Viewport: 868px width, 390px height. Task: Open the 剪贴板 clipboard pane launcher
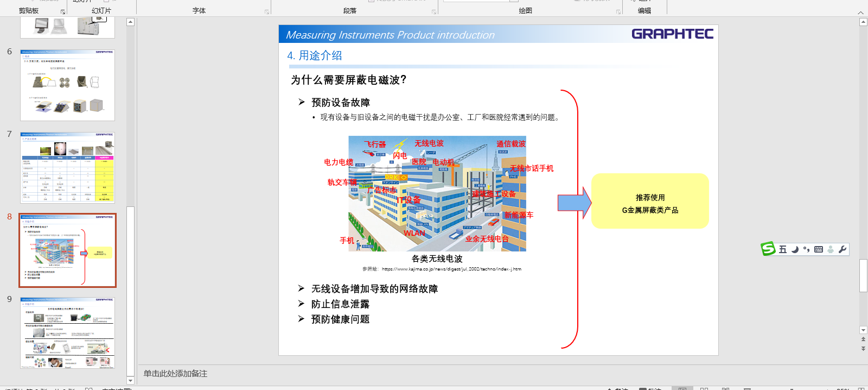[63, 12]
